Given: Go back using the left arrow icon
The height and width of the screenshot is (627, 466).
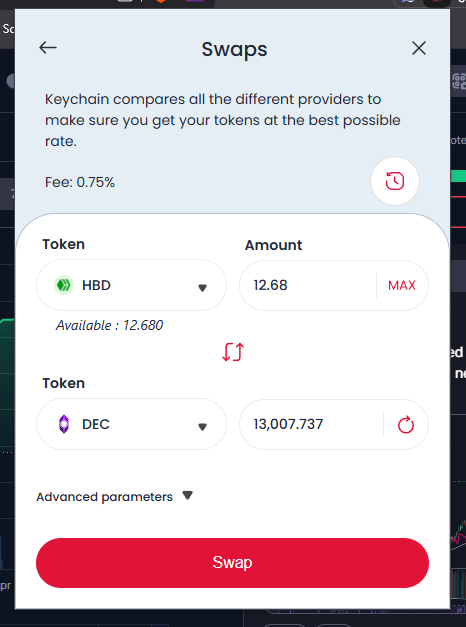Looking at the screenshot, I should [48, 48].
